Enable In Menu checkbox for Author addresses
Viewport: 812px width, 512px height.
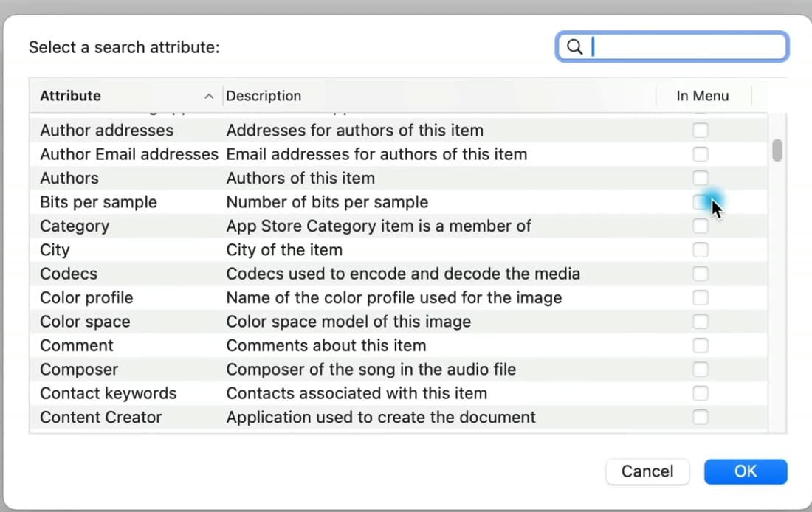(700, 131)
